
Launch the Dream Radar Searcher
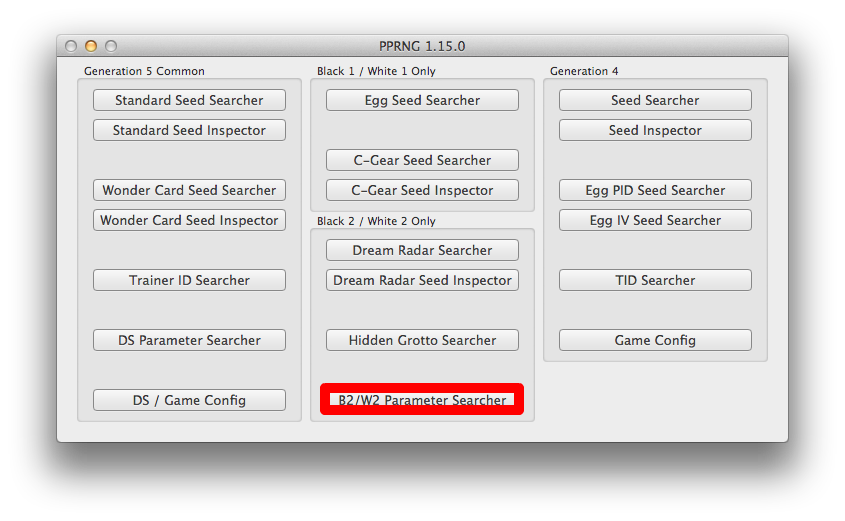click(422, 251)
